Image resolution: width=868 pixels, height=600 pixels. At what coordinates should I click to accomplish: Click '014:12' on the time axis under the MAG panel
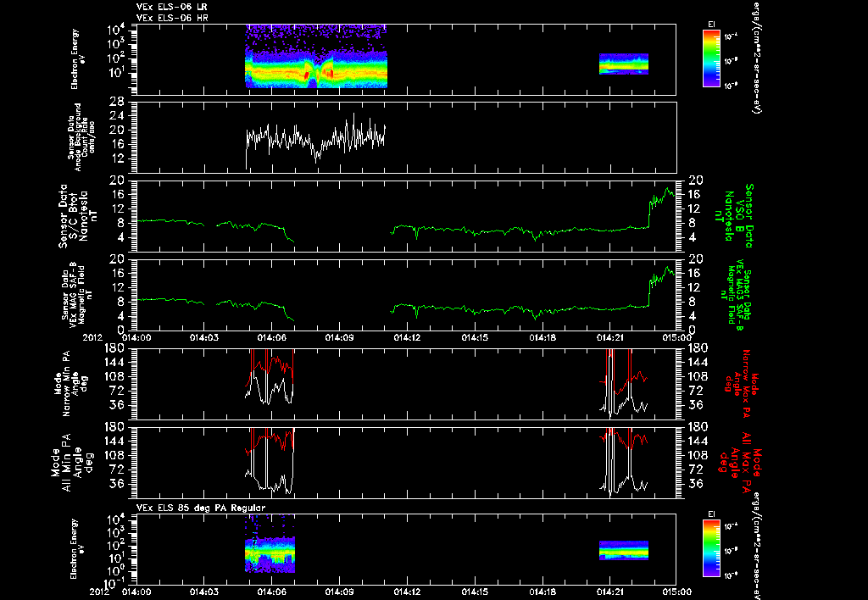point(407,337)
